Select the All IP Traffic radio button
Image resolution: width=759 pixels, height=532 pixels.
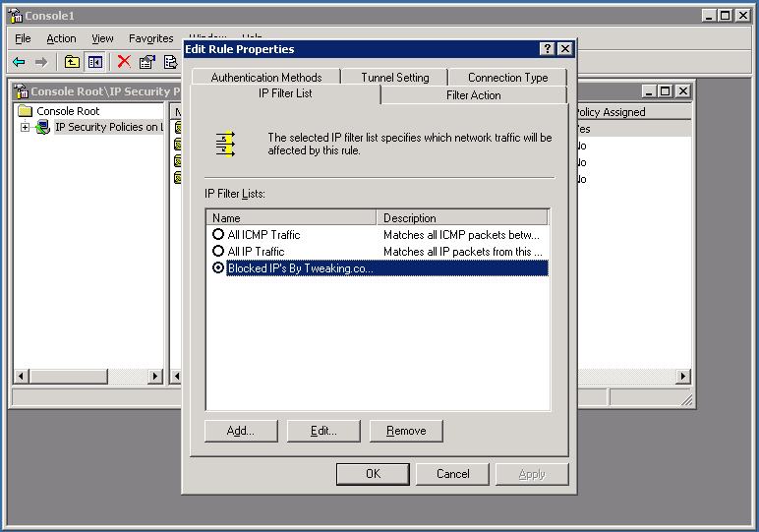pos(218,252)
